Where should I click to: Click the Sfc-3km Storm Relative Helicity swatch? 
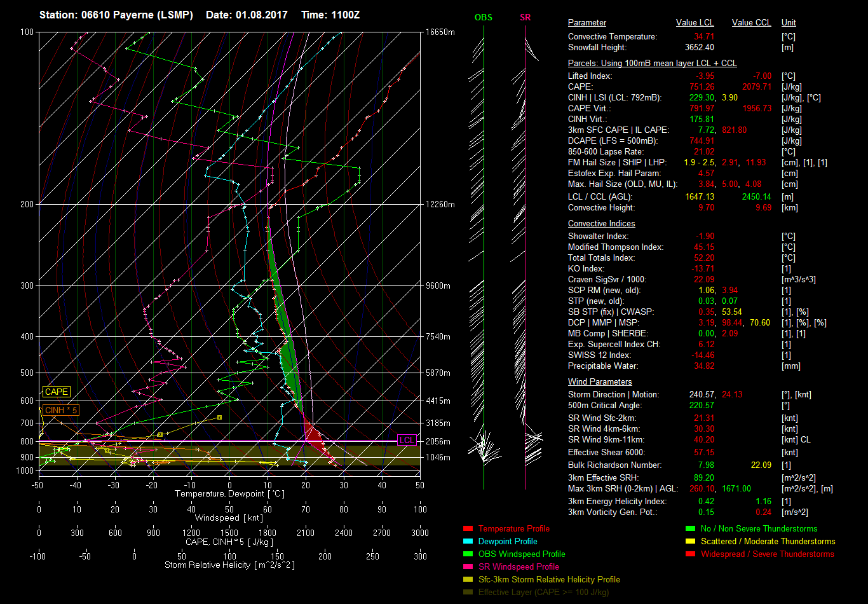pos(468,580)
